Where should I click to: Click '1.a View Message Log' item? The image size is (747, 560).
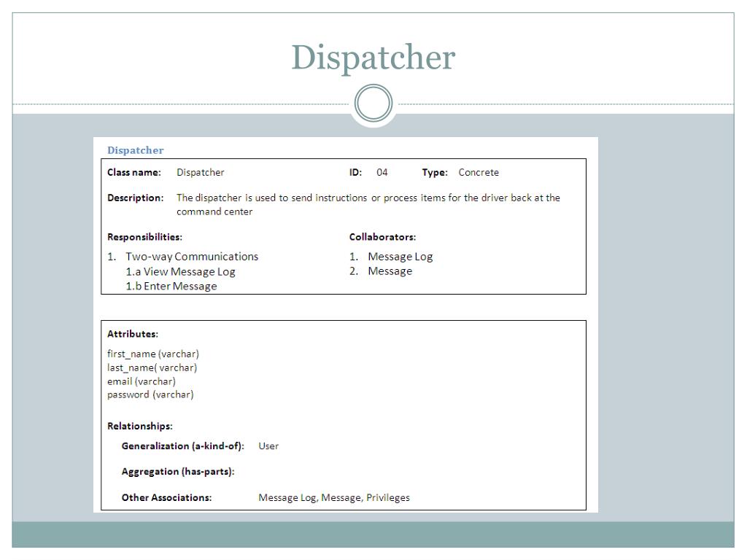tap(181, 272)
